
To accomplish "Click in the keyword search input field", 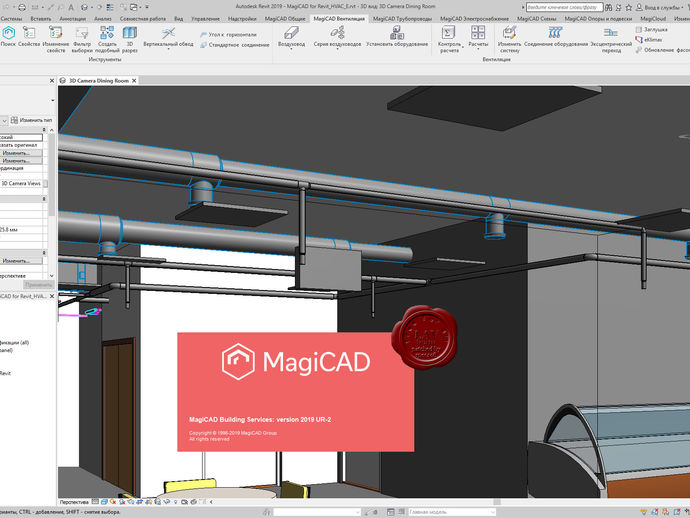I will point(564,7).
